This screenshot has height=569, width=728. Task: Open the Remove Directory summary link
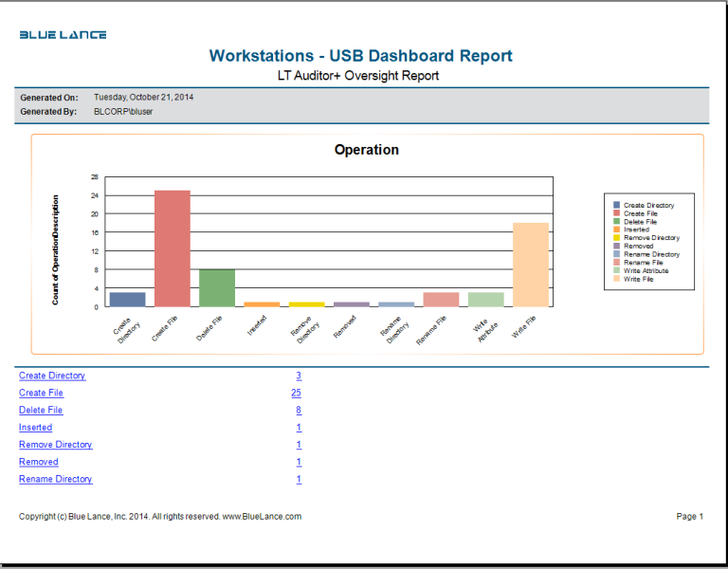click(x=55, y=445)
